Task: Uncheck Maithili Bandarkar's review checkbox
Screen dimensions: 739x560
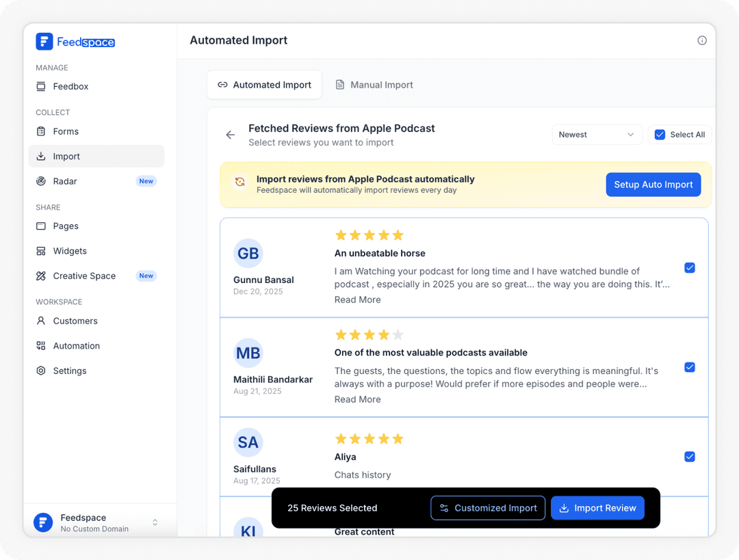Action: click(x=690, y=367)
